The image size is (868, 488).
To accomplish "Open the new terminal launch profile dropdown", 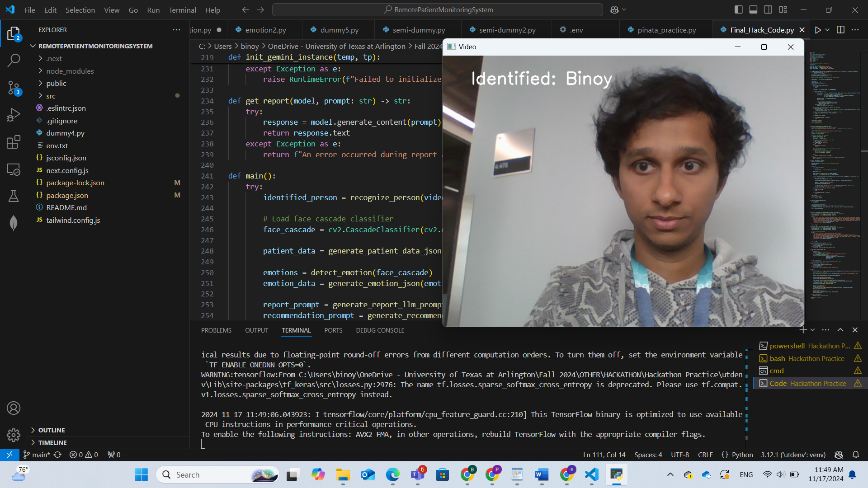I will pos(812,330).
